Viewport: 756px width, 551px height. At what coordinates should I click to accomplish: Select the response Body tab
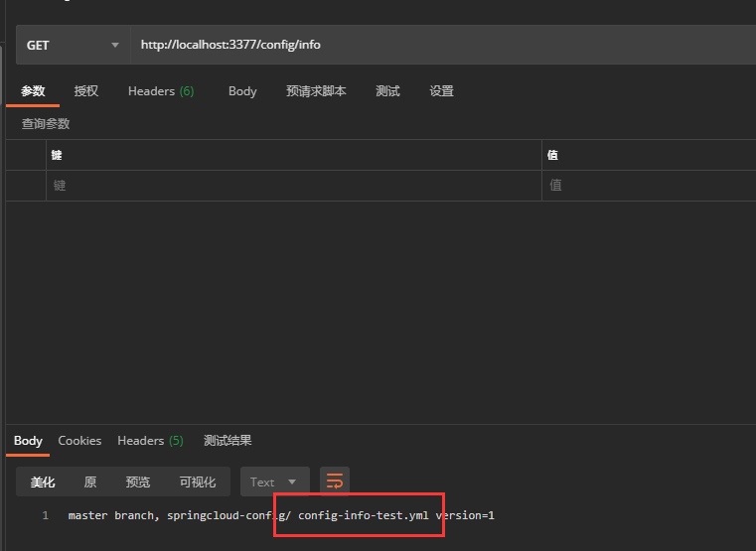28,441
